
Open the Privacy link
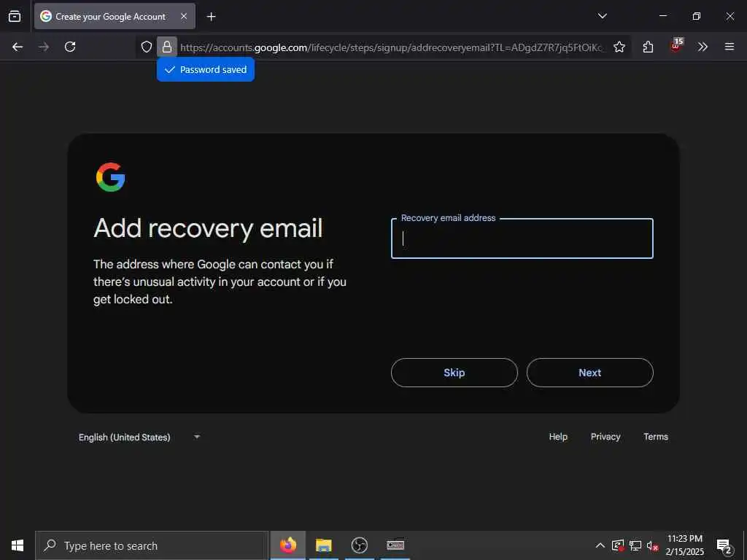click(605, 437)
